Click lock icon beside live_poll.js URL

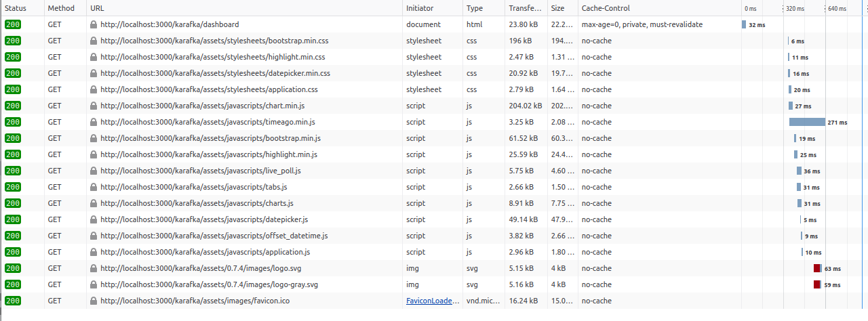pos(94,171)
